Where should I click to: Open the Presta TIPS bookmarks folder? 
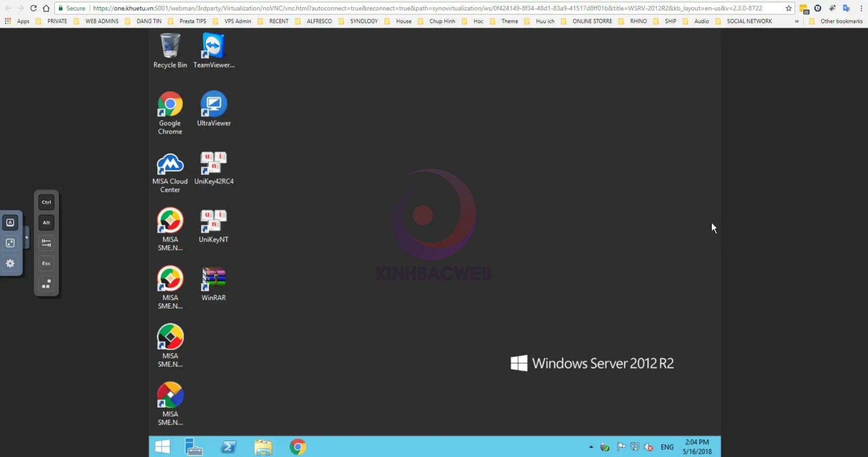coord(187,21)
